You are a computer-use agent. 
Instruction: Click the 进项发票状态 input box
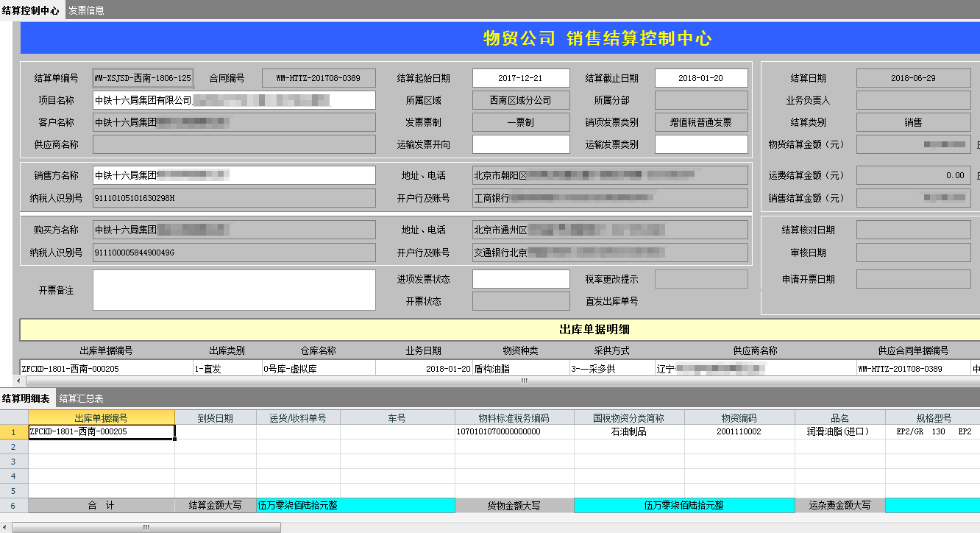521,279
